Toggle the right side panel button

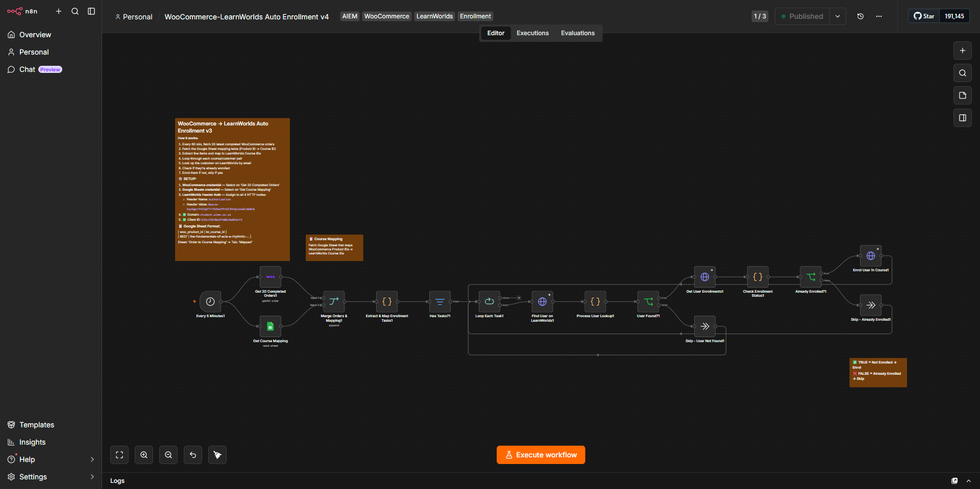click(x=963, y=118)
